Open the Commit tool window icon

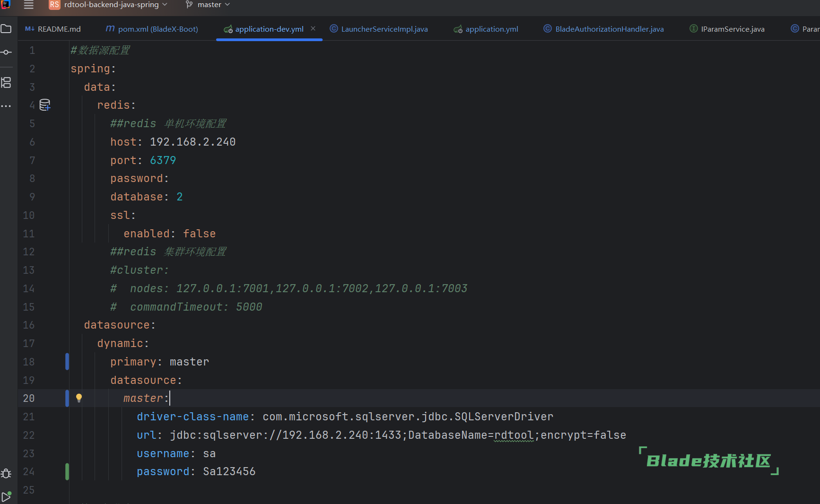6,52
